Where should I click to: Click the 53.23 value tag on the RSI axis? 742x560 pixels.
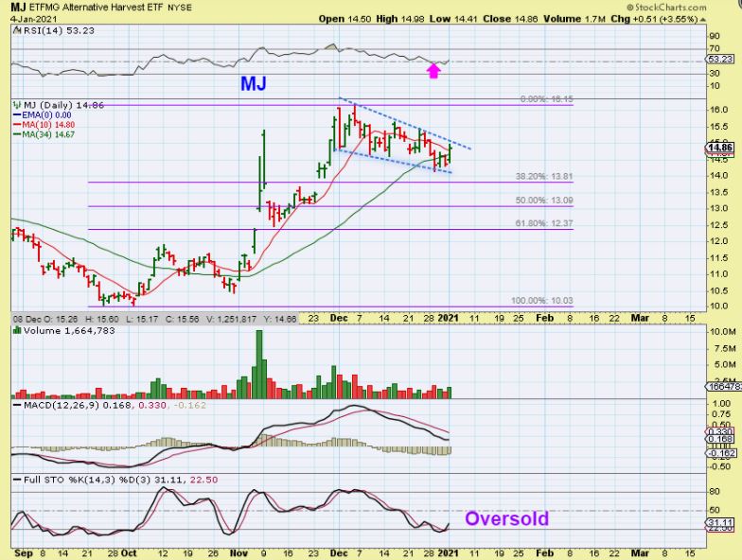pos(721,59)
